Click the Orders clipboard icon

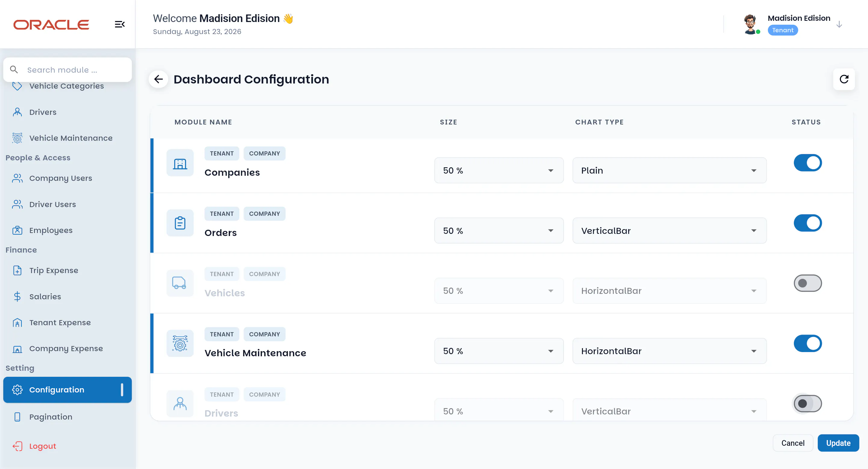(x=180, y=223)
